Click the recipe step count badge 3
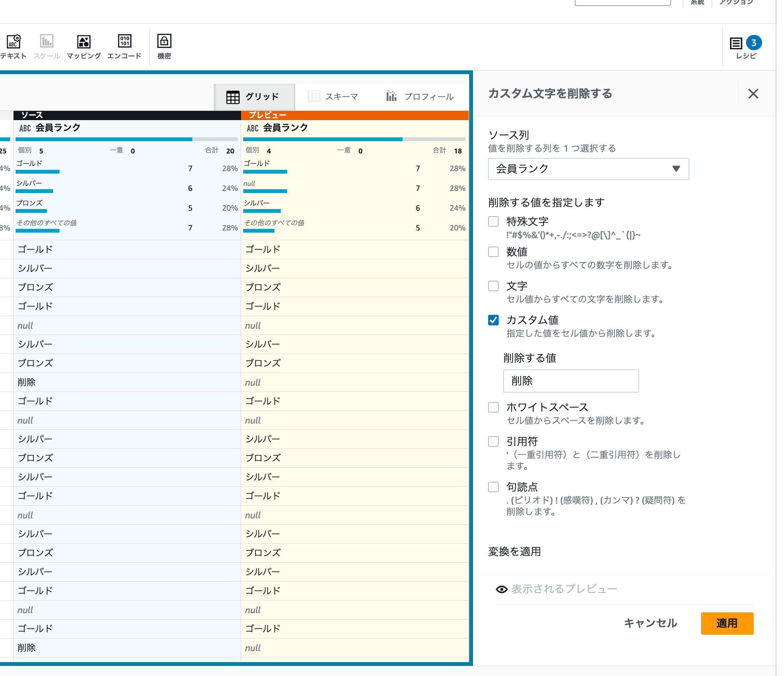Screen dimensions: 784x676 (754, 43)
